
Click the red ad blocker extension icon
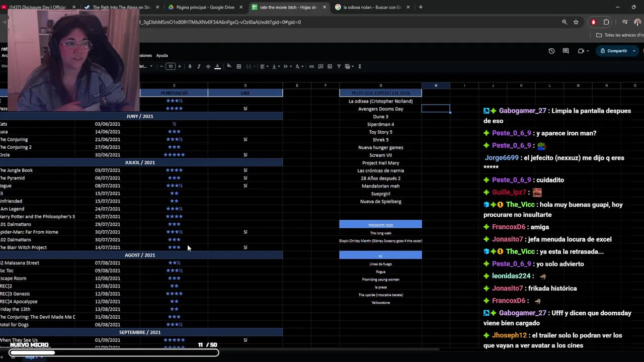tap(594, 22)
